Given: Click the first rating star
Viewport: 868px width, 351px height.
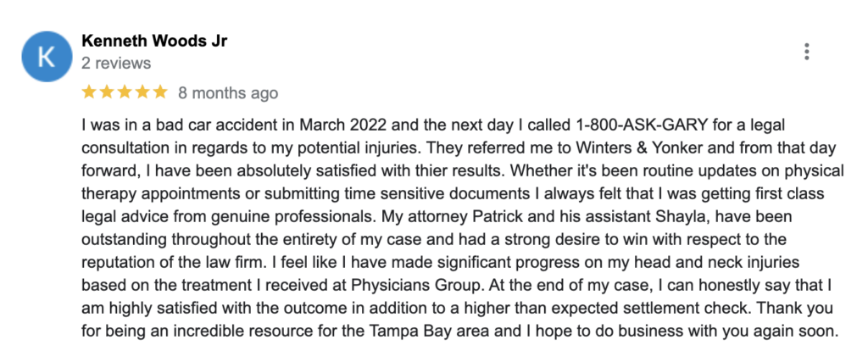Looking at the screenshot, I should click(x=88, y=92).
